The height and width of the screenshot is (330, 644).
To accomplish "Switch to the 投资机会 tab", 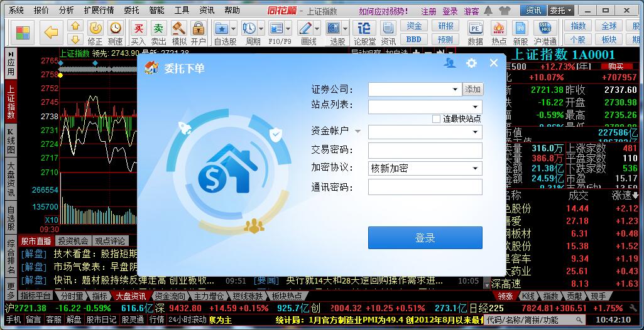I will pos(73,241).
